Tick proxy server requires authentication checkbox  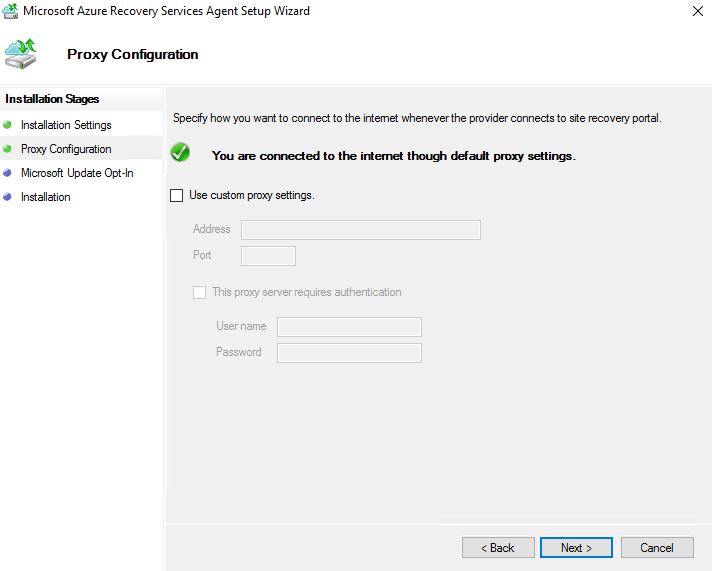point(199,292)
